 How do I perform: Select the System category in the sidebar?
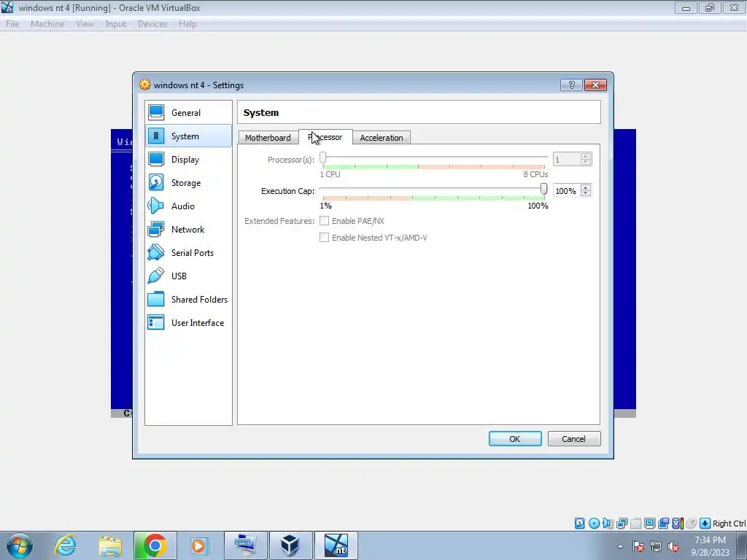188,136
